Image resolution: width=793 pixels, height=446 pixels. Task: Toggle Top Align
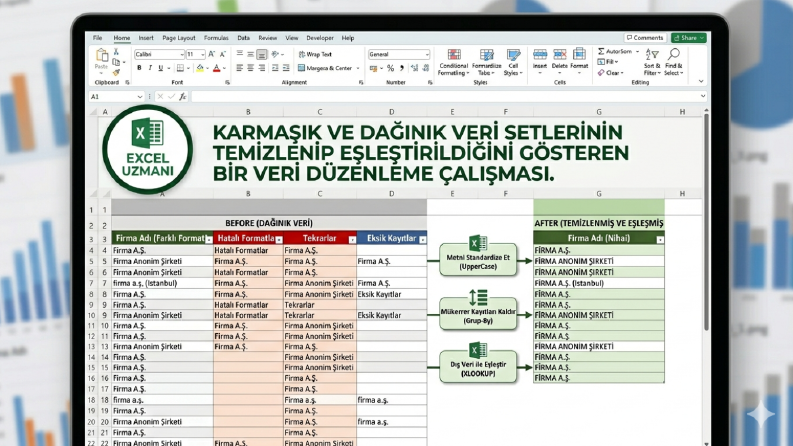coord(240,54)
